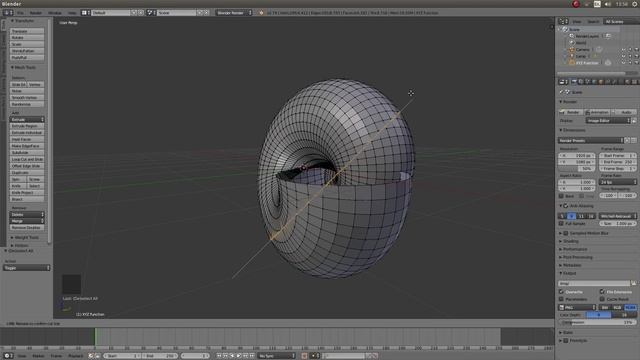Click the Subdivide mesh tool button
Viewport: 640px width, 360px height.
click(27, 153)
